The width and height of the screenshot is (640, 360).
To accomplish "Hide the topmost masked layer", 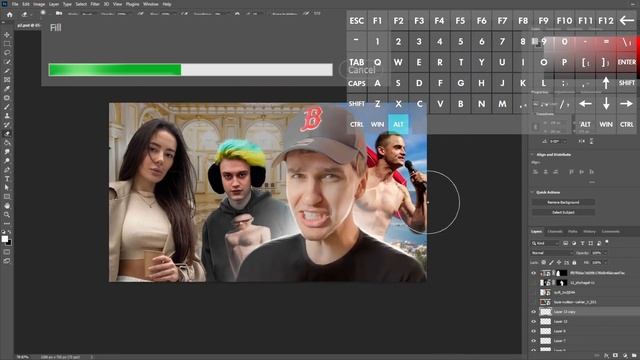I will click(533, 273).
